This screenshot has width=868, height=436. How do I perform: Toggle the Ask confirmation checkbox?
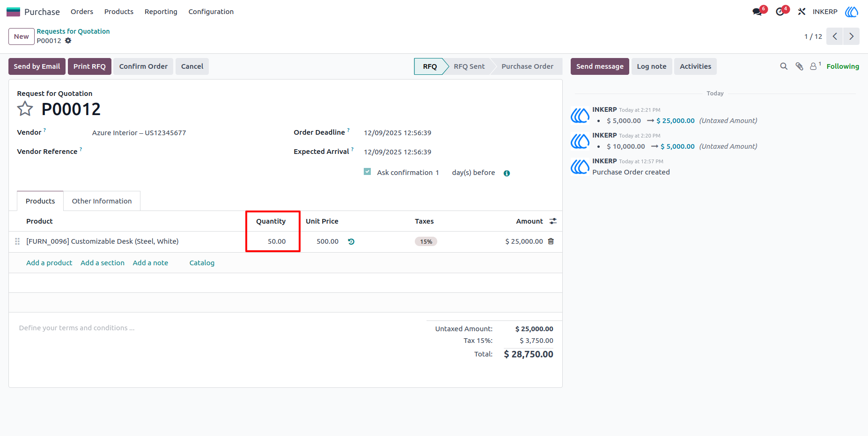(368, 172)
